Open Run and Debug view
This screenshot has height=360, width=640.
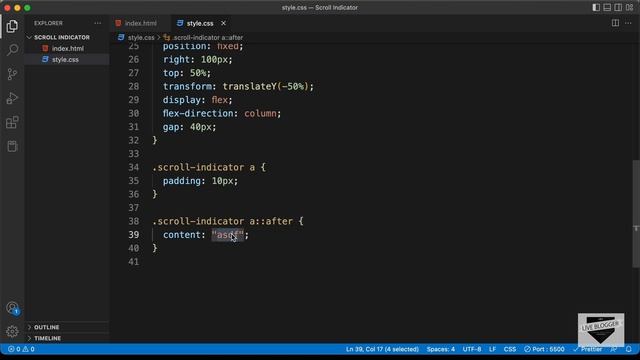[x=12, y=98]
